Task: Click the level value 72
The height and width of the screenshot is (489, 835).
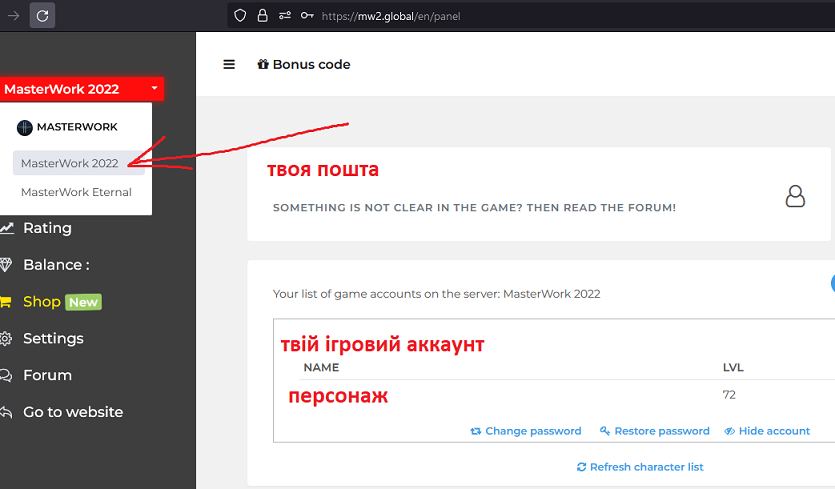Action: [x=729, y=395]
